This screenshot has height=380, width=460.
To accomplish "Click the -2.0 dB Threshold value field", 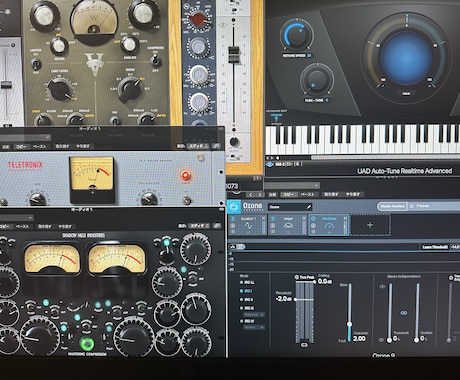I will 284,299.
